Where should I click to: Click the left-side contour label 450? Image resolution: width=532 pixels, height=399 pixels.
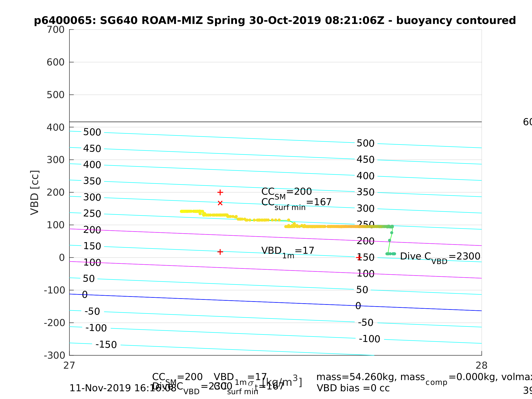(x=92, y=149)
